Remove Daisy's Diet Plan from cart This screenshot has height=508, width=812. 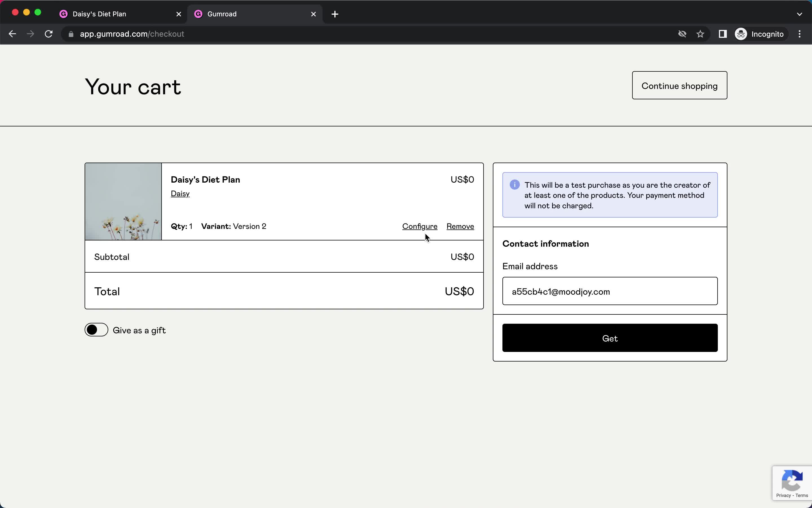pos(460,226)
